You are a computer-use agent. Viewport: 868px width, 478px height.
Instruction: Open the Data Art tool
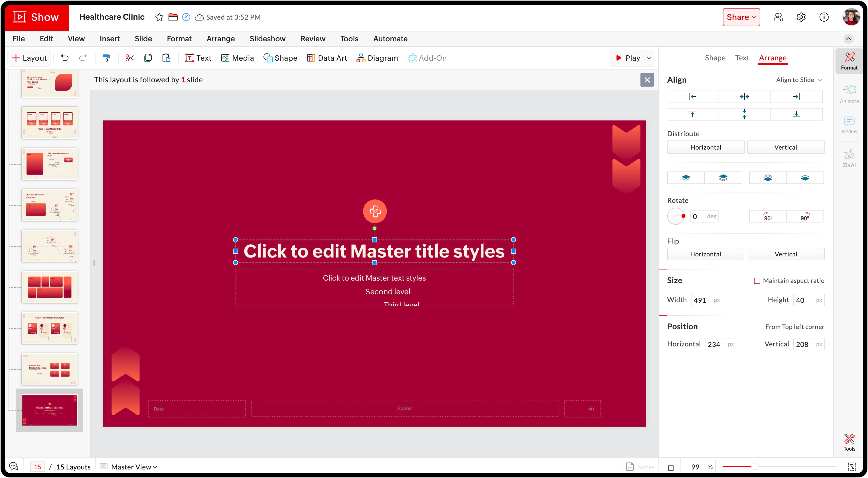tap(326, 58)
